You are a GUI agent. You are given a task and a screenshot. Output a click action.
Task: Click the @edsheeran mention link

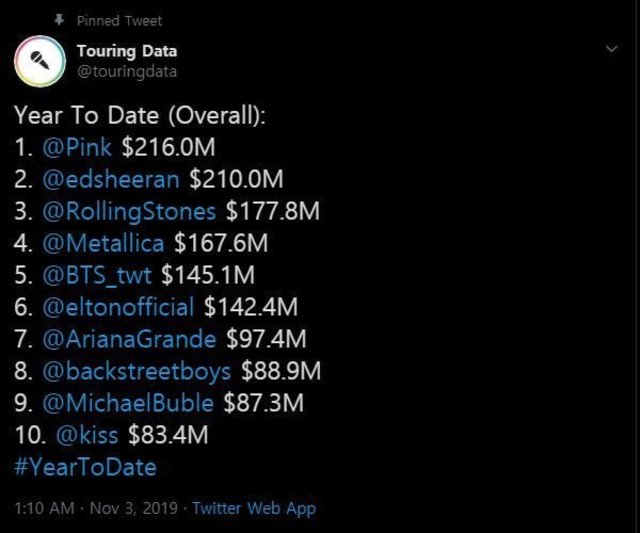[x=111, y=180]
